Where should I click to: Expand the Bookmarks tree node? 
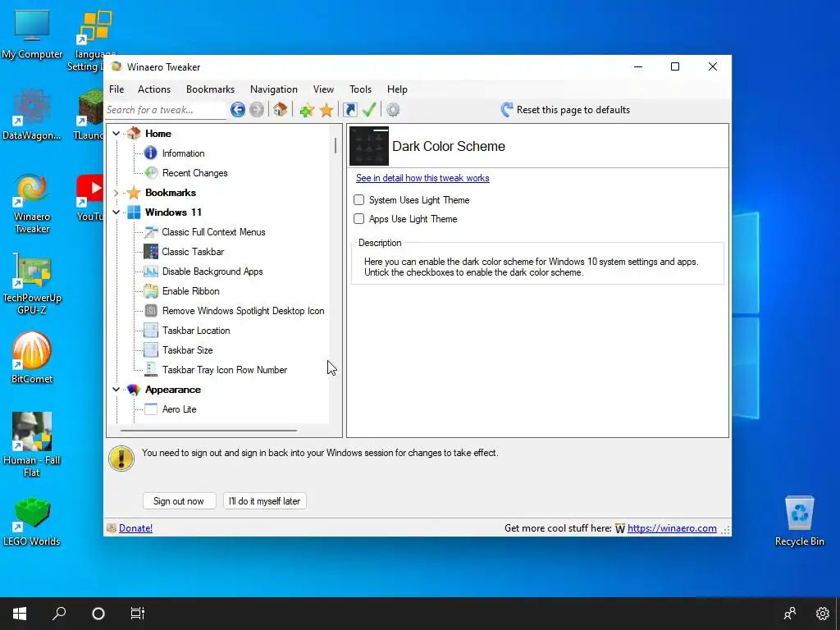coord(116,193)
